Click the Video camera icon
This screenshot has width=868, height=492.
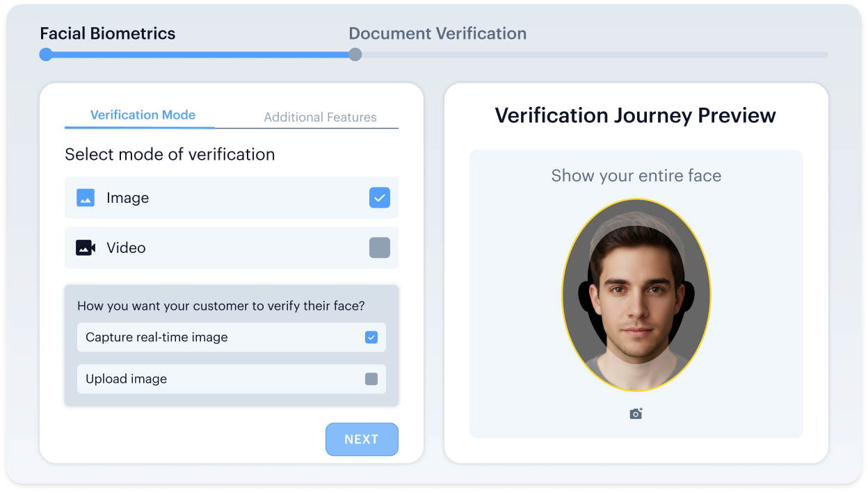[86, 247]
